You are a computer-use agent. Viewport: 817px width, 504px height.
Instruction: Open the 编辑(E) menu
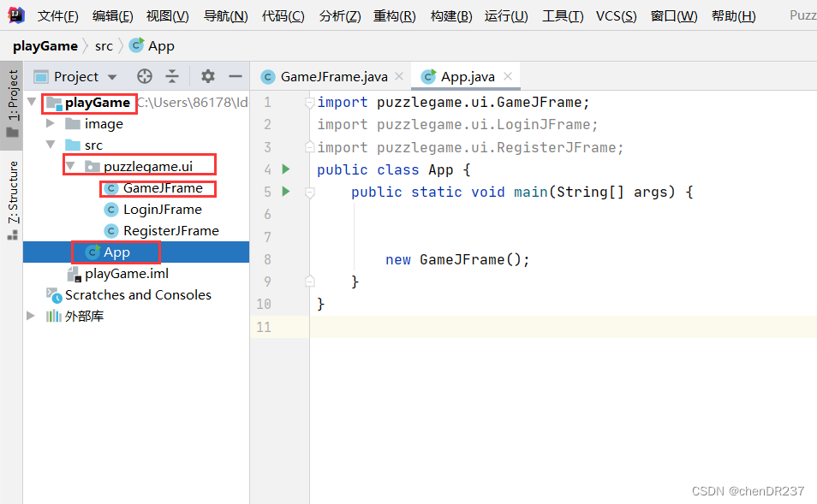pos(112,16)
